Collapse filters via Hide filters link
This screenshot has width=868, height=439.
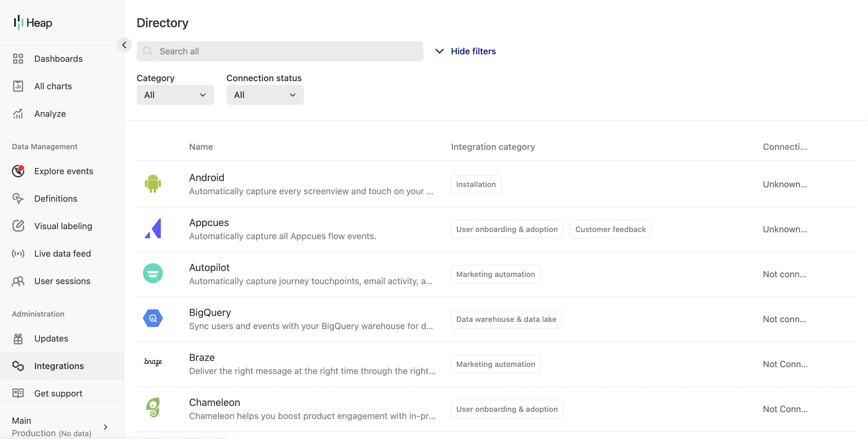465,51
